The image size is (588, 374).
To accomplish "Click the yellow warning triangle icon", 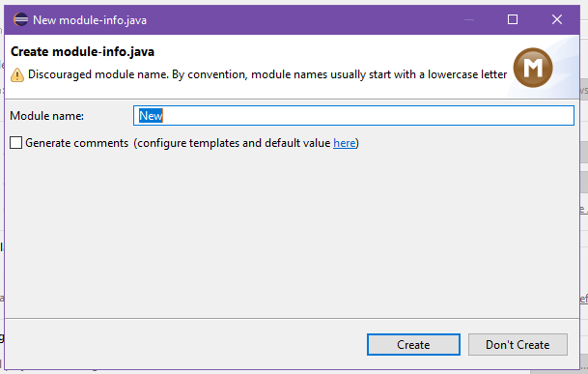I will [x=16, y=75].
